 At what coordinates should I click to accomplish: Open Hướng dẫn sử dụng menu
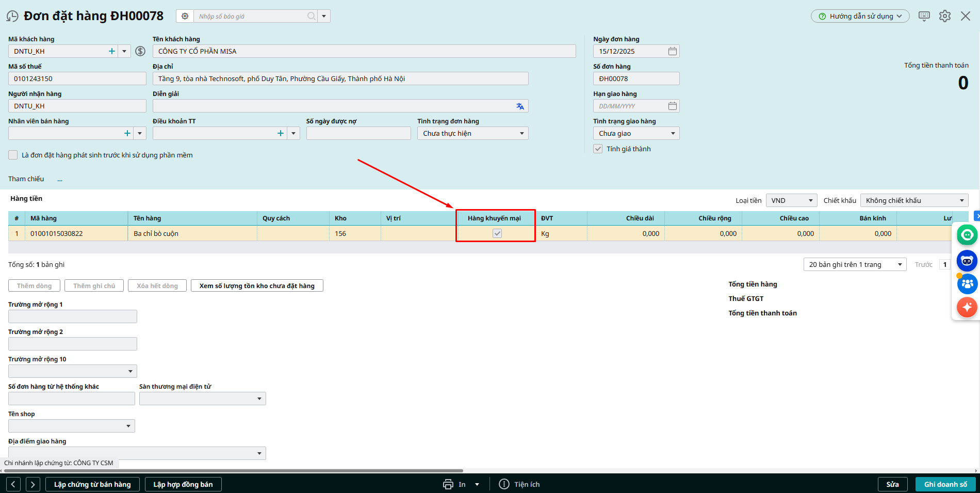[860, 16]
